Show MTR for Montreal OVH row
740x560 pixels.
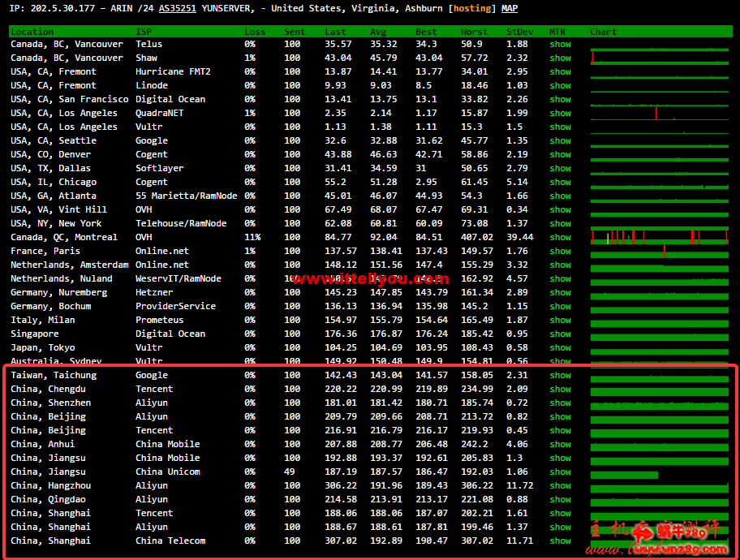click(560, 237)
